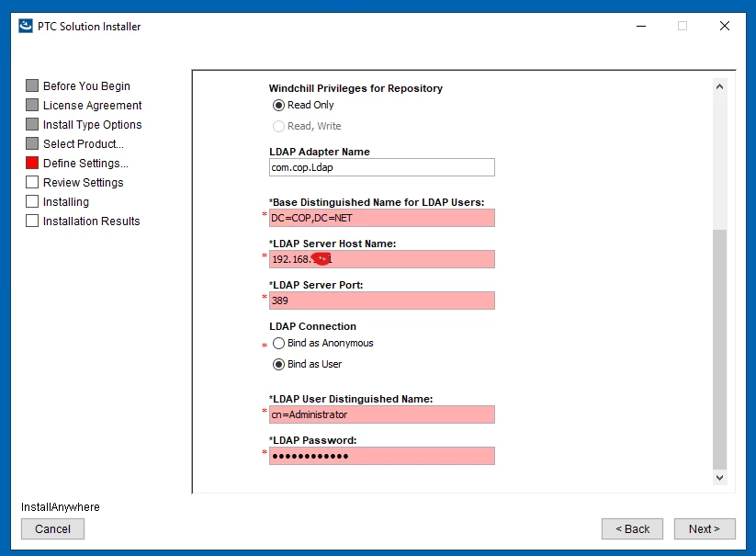
Task: Go back with the Back button
Action: click(x=632, y=529)
